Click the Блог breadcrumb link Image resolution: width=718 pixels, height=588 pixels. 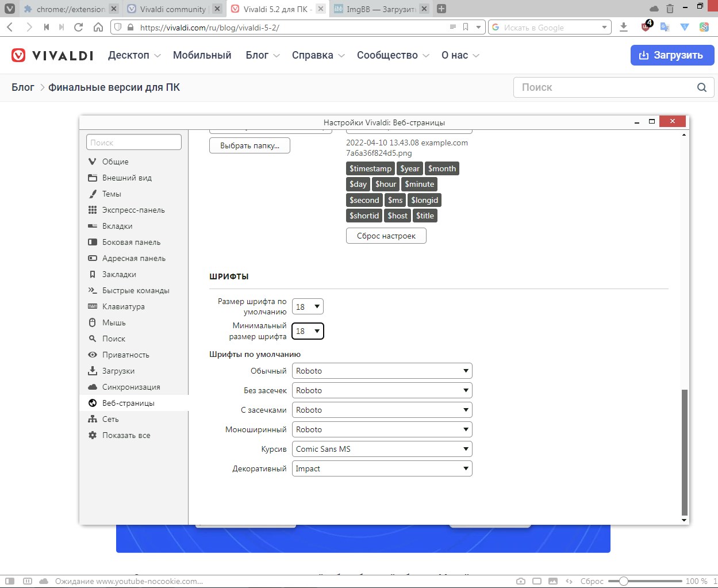click(23, 87)
